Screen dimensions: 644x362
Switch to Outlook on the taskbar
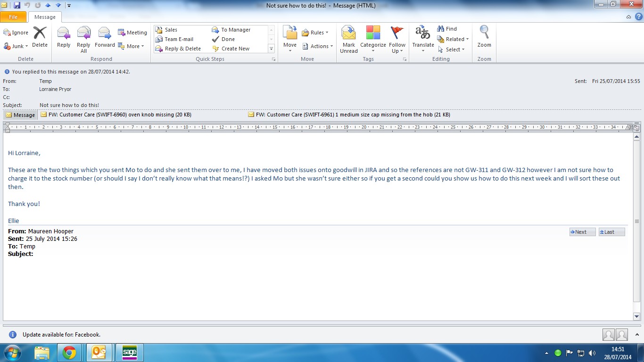coord(99,353)
